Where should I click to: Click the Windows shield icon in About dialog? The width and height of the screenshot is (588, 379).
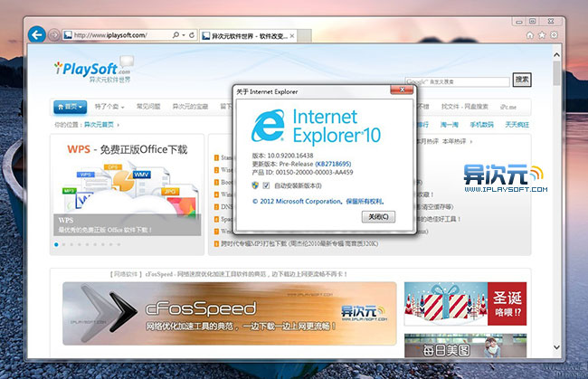tap(255, 185)
